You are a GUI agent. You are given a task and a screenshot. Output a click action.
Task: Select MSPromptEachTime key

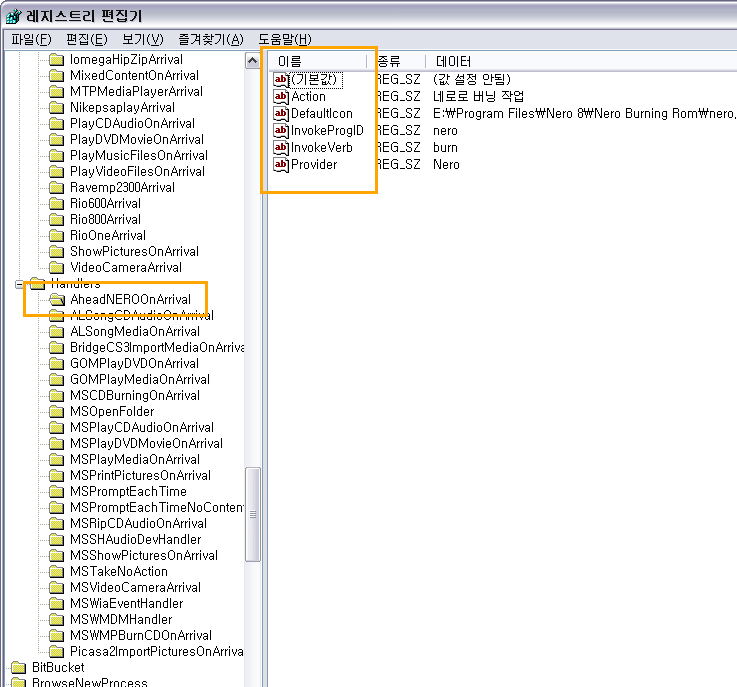[128, 492]
